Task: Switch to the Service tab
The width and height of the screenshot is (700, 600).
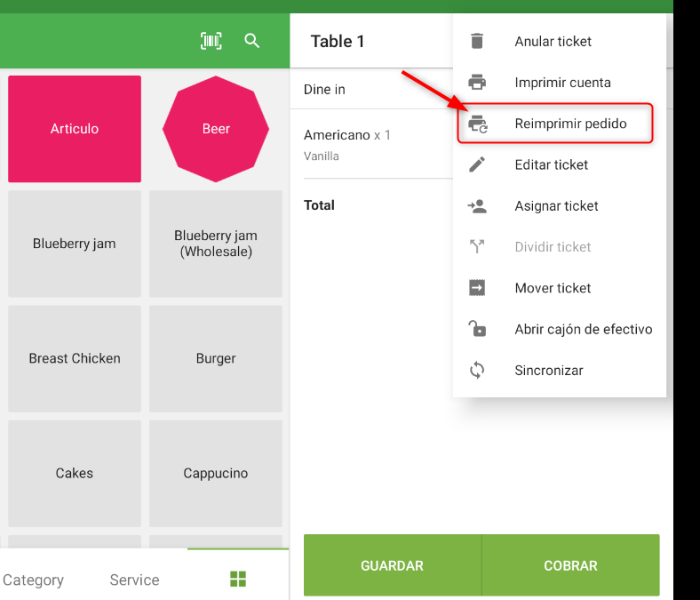Action: point(134,580)
